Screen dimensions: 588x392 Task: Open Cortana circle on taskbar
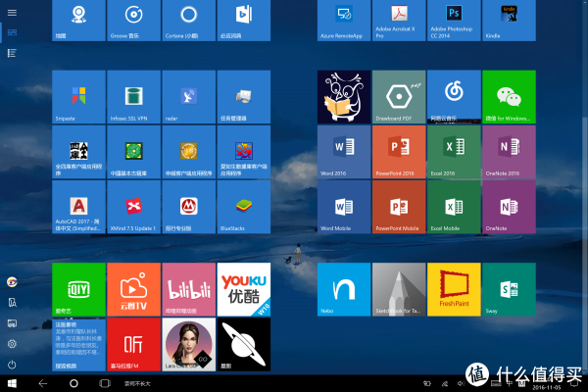pyautogui.click(x=73, y=383)
